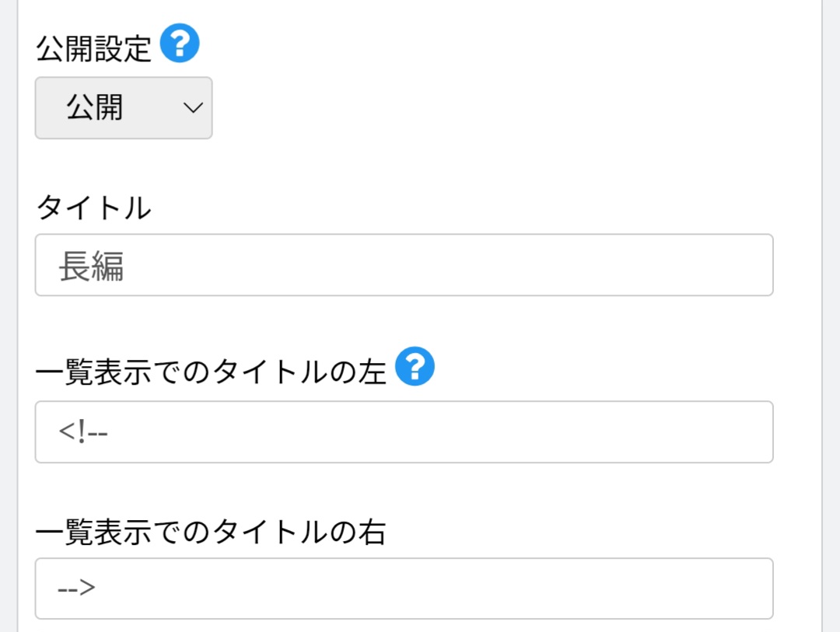Click the help icon beside 公開設定

pyautogui.click(x=180, y=44)
